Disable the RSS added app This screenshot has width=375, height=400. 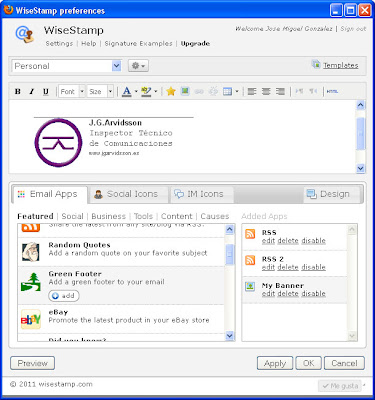coord(313,241)
